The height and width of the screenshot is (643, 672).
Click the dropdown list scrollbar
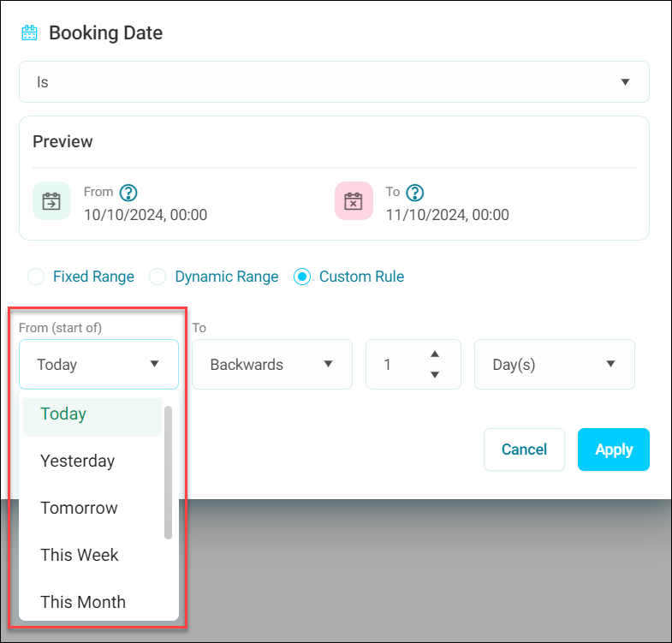(x=168, y=473)
